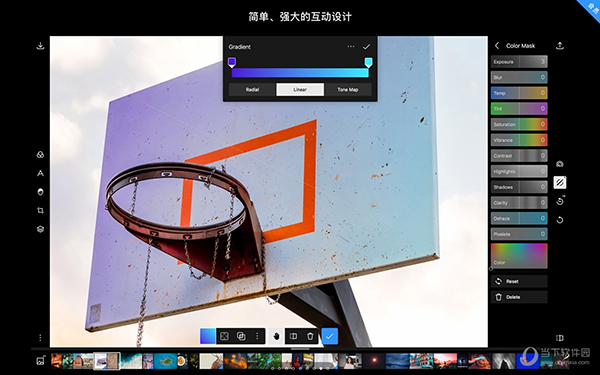Click the import download icon at top left
The image size is (600, 375).
click(x=40, y=46)
